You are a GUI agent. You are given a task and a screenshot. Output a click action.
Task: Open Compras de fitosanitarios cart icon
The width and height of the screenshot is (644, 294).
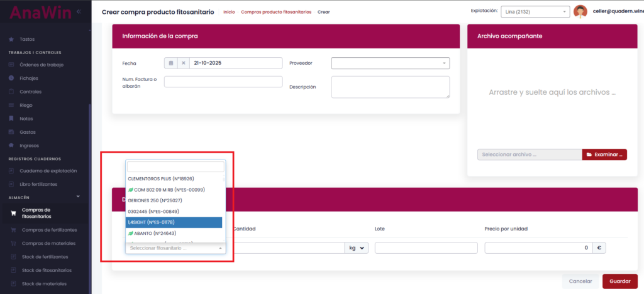point(13,214)
